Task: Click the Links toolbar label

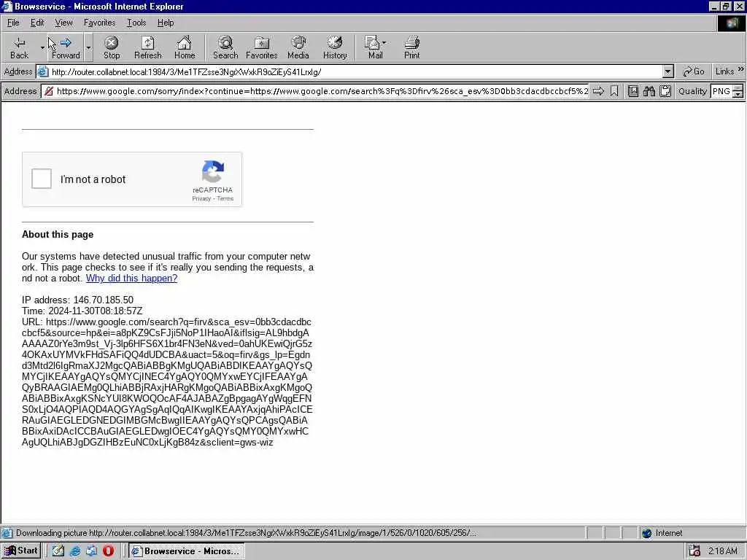Action: pyautogui.click(x=724, y=71)
